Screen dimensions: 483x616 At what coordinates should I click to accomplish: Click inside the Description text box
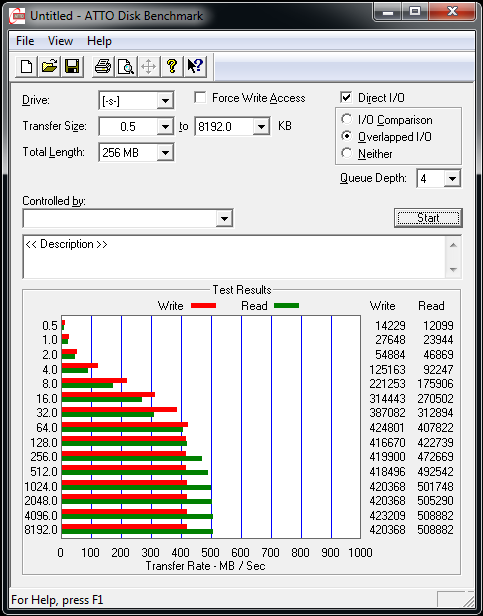[235, 257]
